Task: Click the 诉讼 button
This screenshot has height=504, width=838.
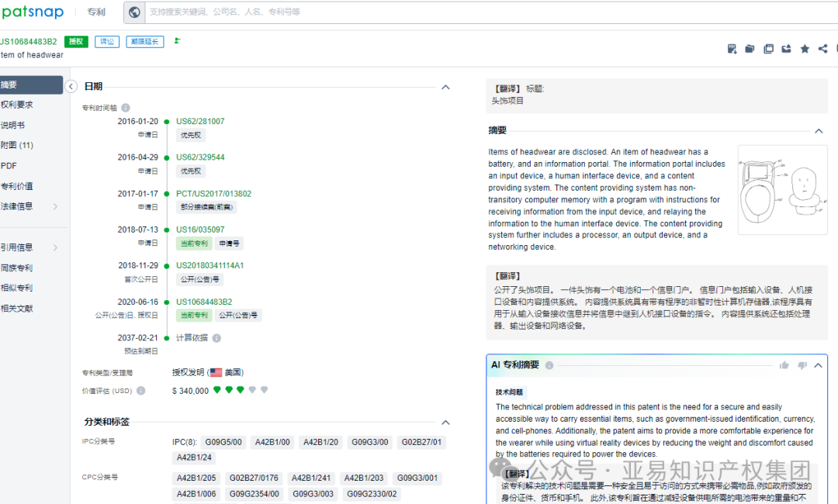Action: point(106,41)
